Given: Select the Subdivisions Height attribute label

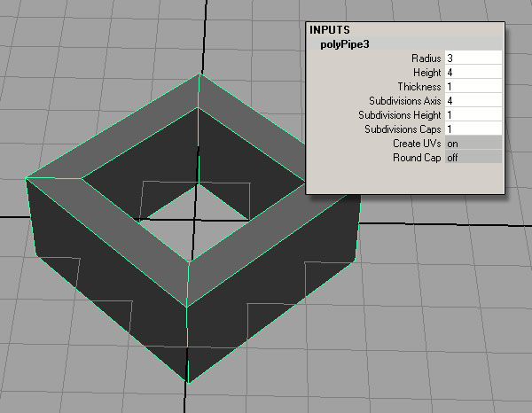Looking at the screenshot, I should click(400, 115).
